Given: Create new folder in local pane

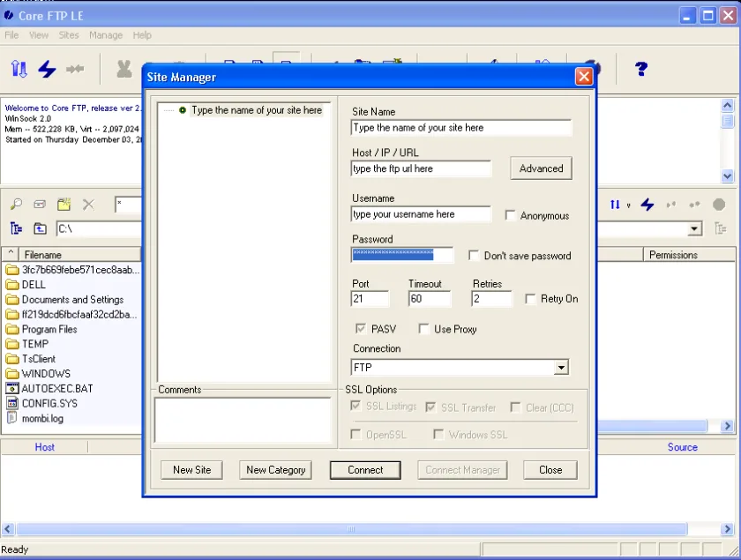Looking at the screenshot, I should [64, 204].
